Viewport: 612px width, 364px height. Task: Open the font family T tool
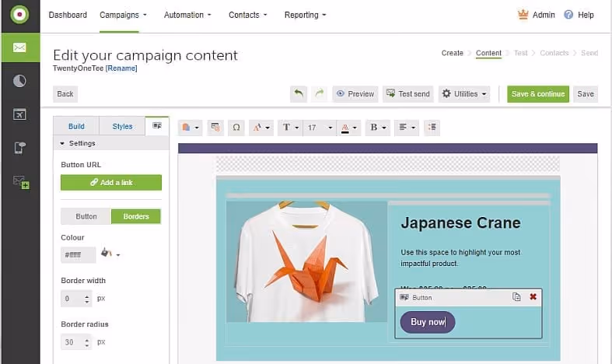point(286,128)
